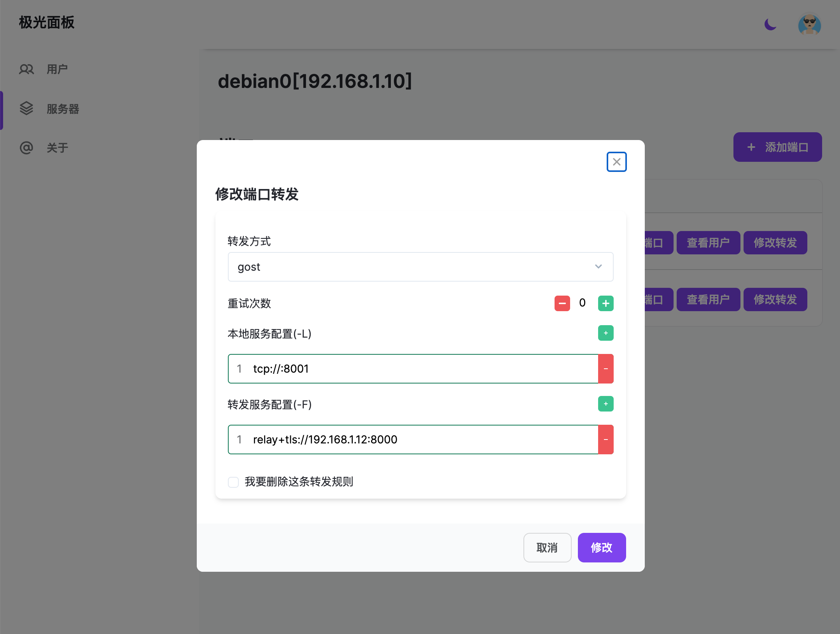Click the dropdown chevron beside gost

[598, 267]
